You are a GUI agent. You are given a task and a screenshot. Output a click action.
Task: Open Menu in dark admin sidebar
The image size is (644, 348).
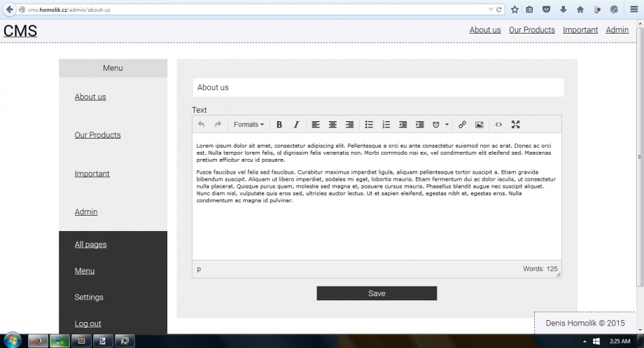click(x=85, y=271)
